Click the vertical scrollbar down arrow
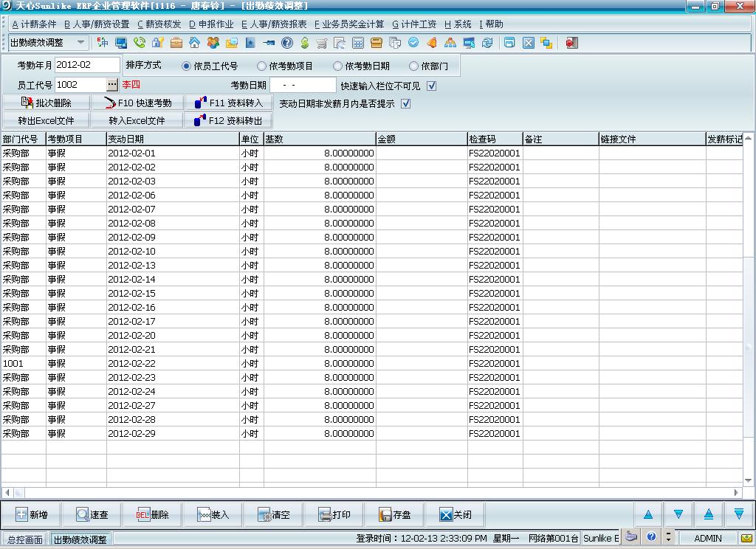756x549 pixels. tap(749, 480)
